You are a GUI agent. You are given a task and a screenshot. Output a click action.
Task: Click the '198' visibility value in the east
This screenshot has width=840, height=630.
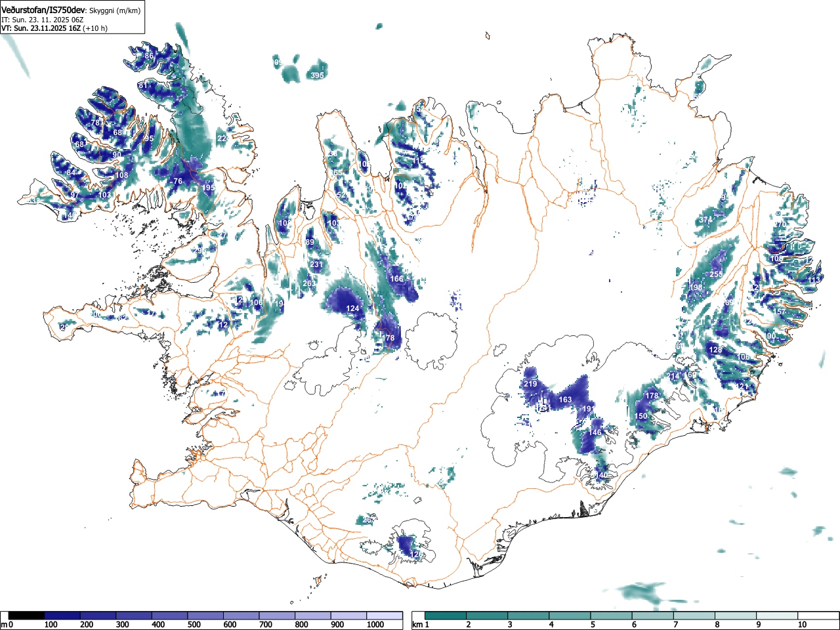coord(696,287)
